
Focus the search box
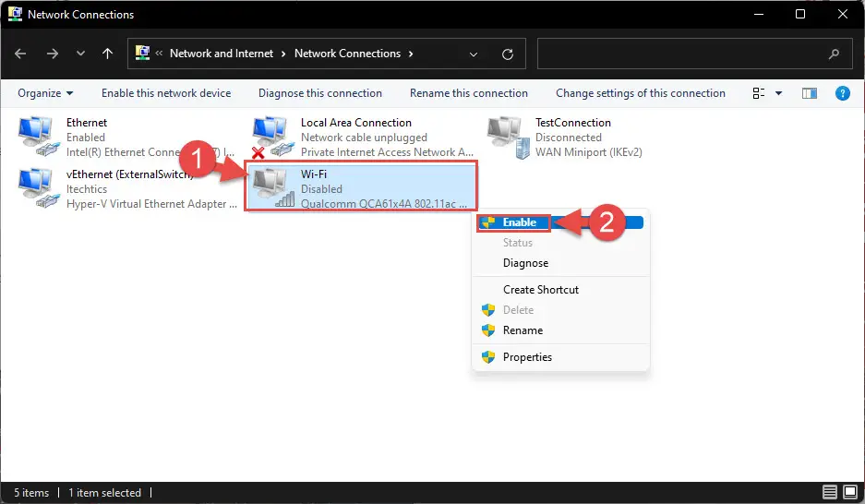694,54
